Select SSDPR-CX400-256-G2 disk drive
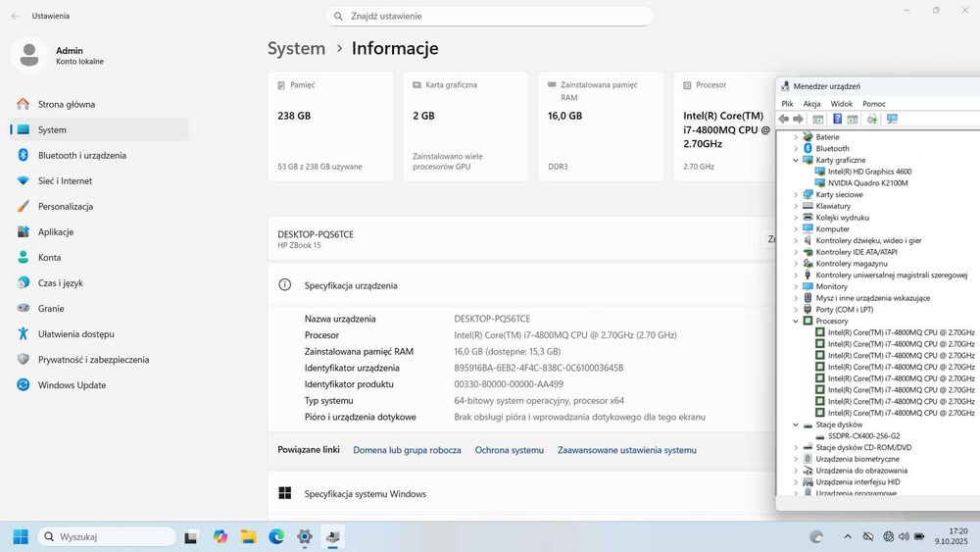 (863, 436)
